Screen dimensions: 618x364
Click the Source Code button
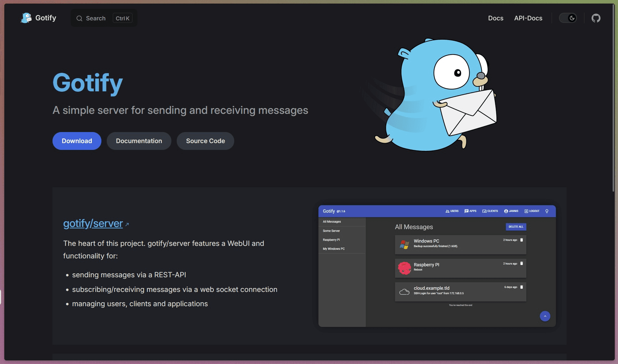(x=205, y=141)
